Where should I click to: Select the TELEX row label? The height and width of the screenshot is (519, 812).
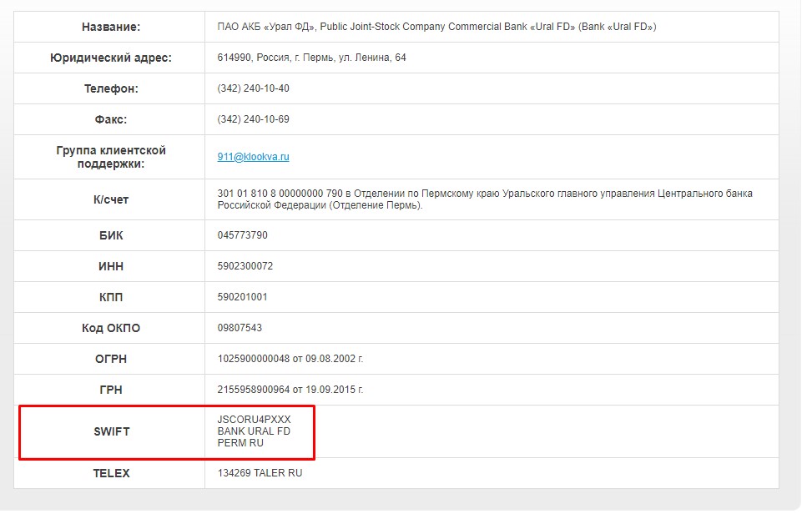pos(111,473)
